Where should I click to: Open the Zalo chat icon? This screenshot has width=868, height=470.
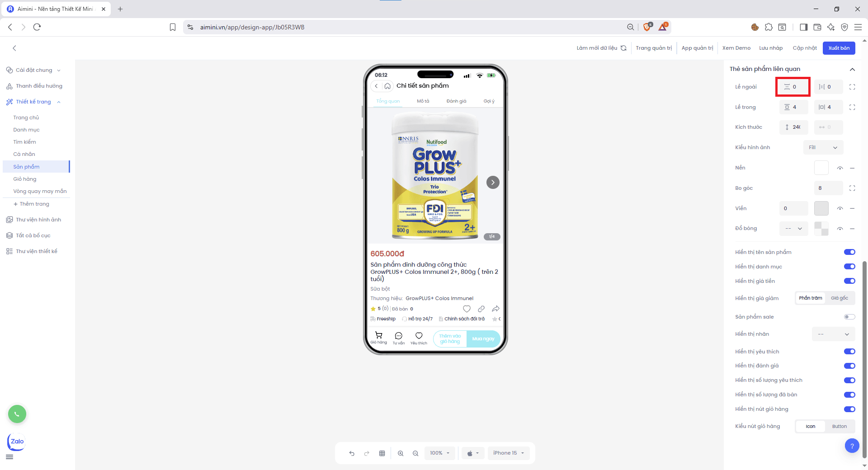point(17,442)
